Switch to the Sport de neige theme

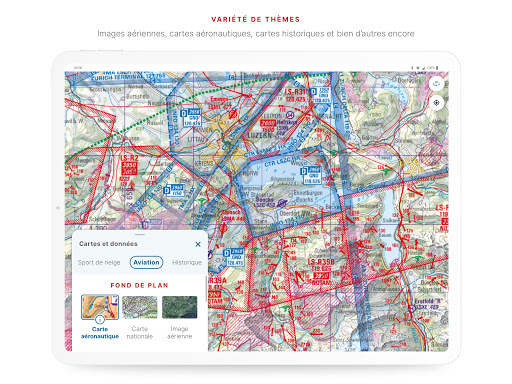(x=99, y=263)
